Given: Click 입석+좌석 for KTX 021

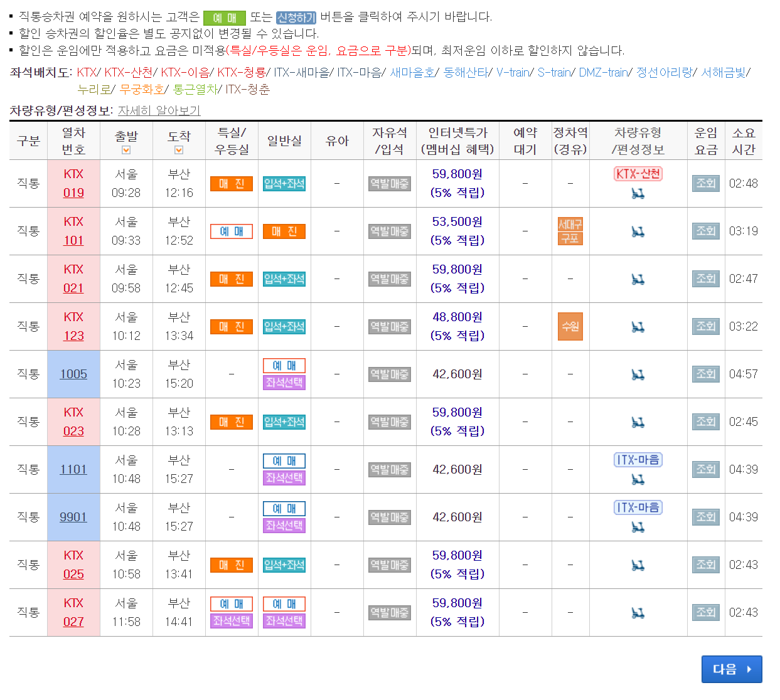Looking at the screenshot, I should tap(284, 279).
